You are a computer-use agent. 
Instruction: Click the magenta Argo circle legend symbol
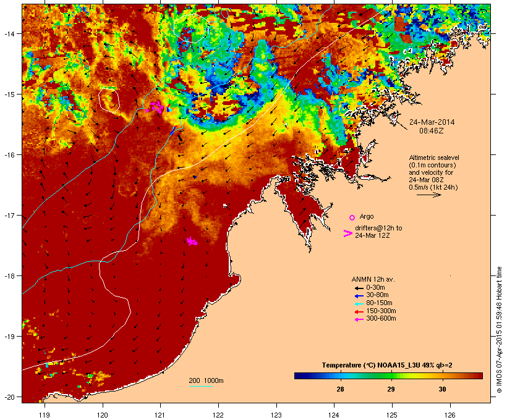[x=352, y=217]
